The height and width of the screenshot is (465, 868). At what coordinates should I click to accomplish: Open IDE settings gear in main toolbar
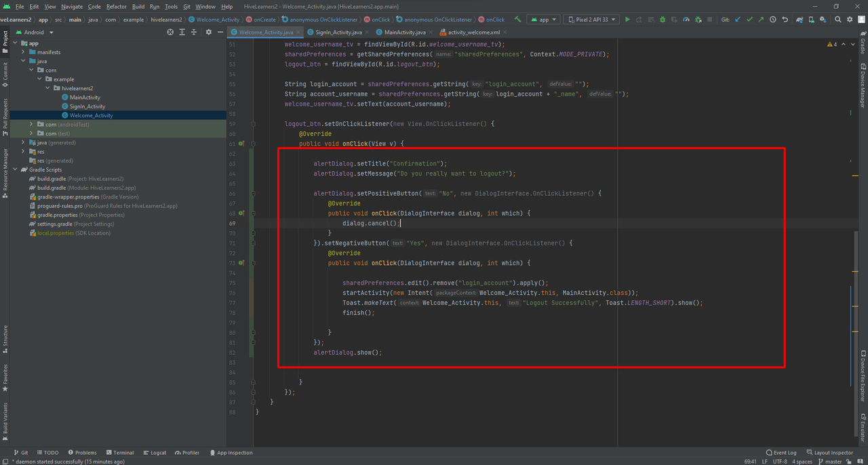(x=850, y=20)
